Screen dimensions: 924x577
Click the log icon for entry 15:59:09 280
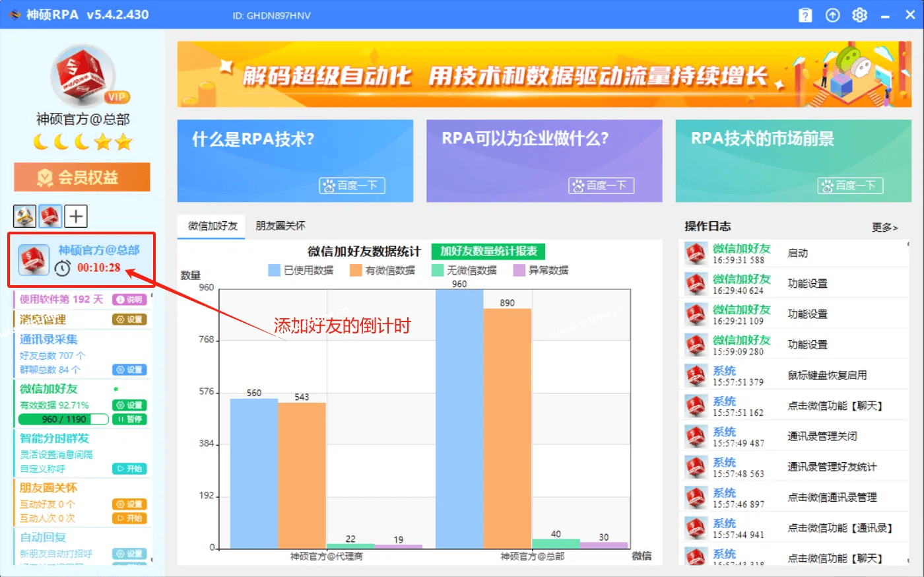click(x=696, y=345)
